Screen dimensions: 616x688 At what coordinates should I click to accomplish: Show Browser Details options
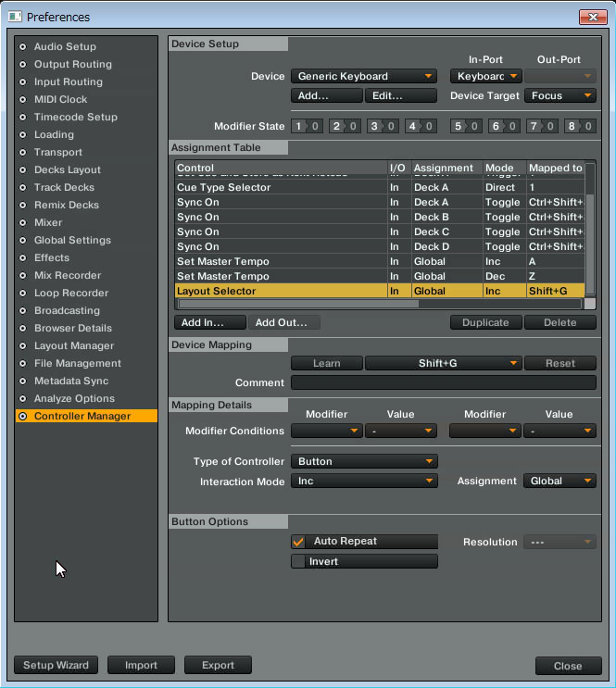(x=73, y=328)
